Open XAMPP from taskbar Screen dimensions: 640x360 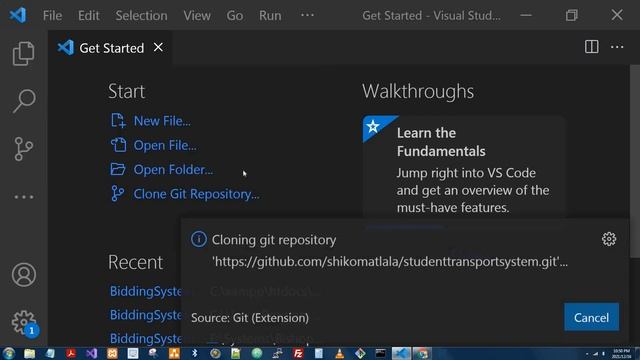(x=112, y=353)
